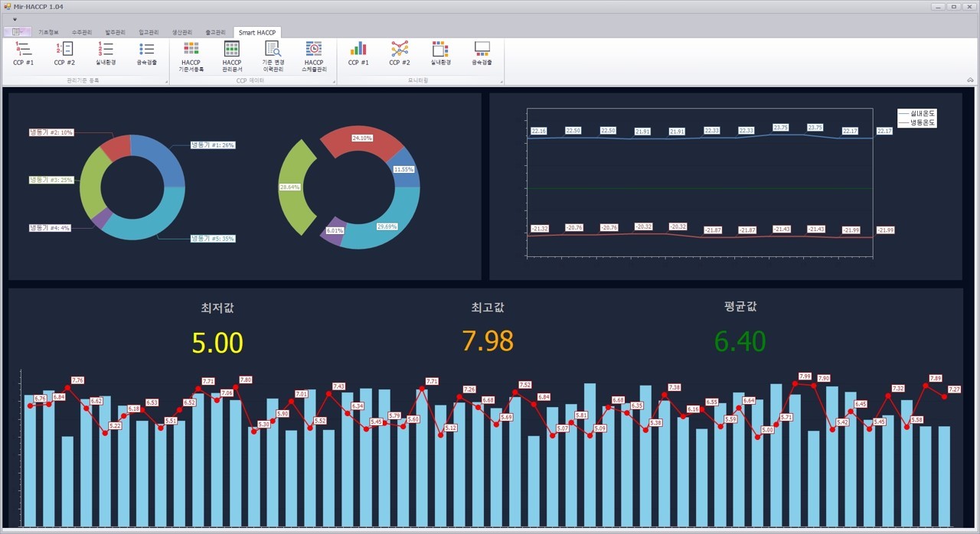This screenshot has height=534, width=980.
Task: Switch to the 수주관리 tab
Action: pos(82,32)
